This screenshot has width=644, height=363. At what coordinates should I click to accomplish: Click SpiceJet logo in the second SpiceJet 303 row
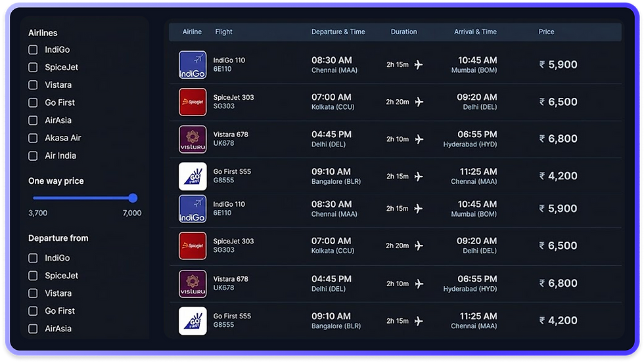click(193, 246)
